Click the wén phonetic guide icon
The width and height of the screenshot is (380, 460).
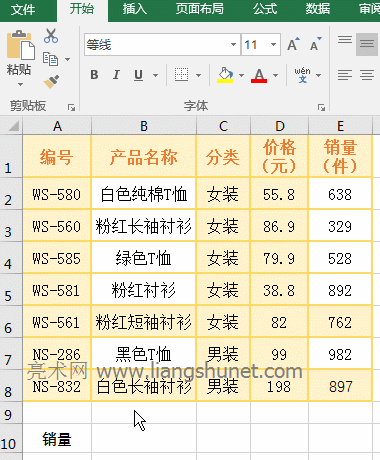(302, 75)
